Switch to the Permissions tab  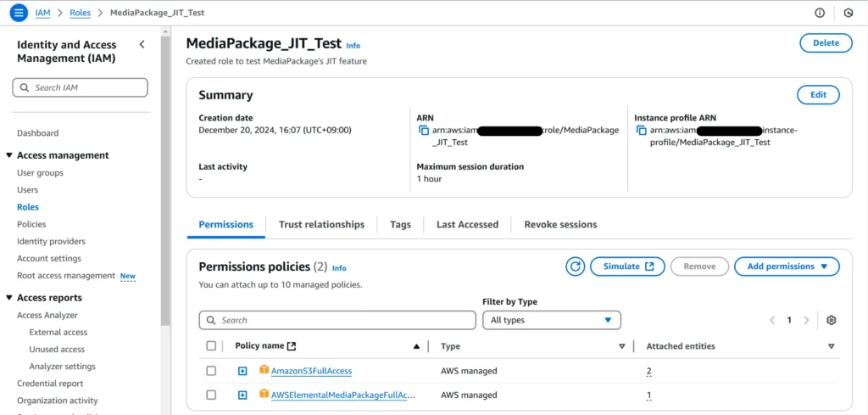pyautogui.click(x=225, y=224)
